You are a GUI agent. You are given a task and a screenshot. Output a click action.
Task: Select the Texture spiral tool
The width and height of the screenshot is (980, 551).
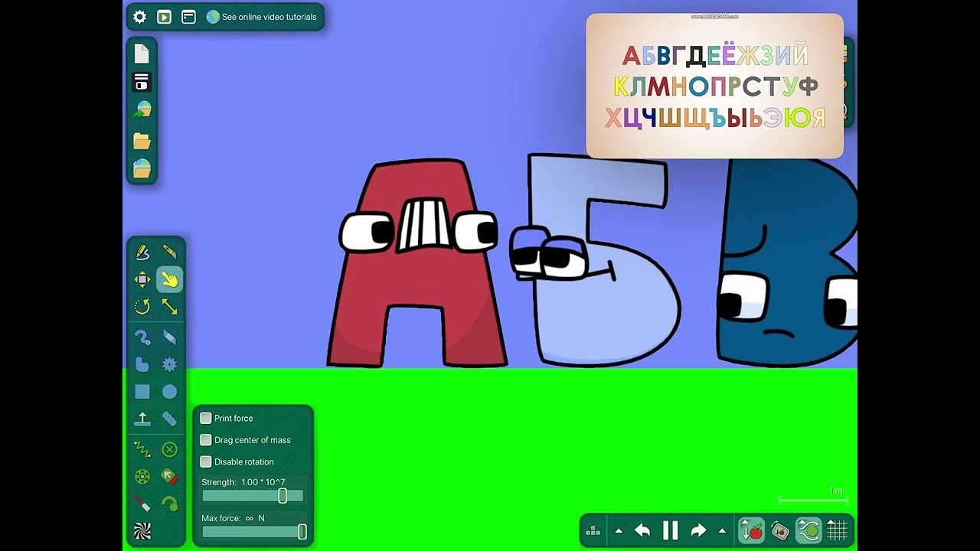(142, 531)
